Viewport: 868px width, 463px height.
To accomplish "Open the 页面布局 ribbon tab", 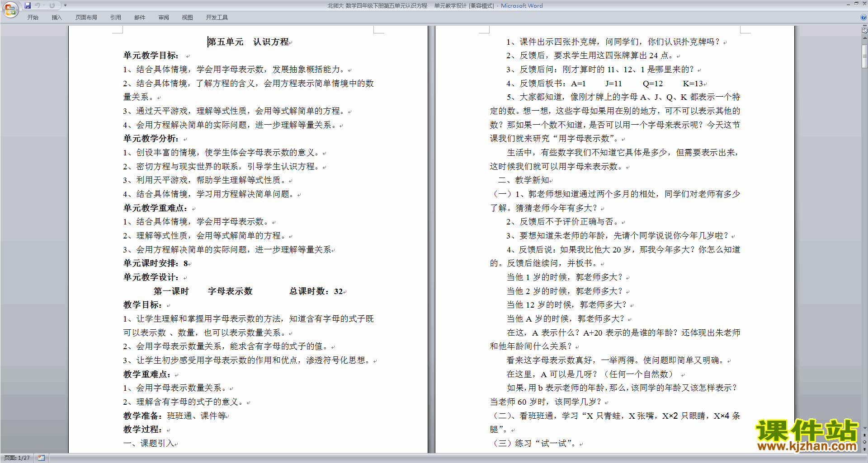I will point(86,17).
